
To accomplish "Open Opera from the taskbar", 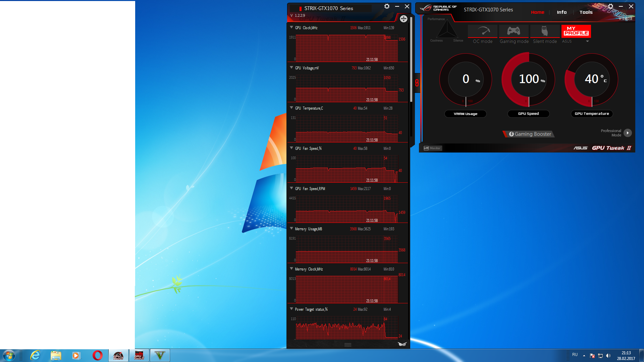I will coord(97,355).
